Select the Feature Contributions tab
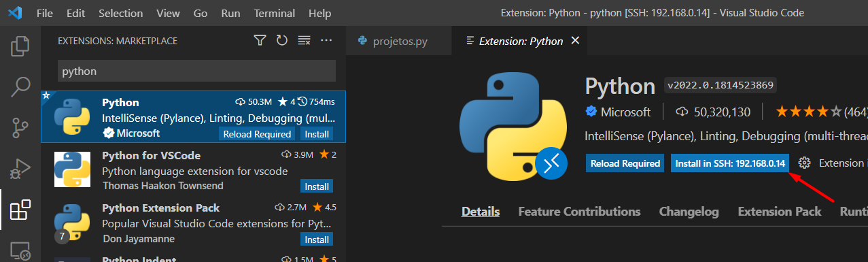This screenshot has width=868, height=262. (x=579, y=212)
